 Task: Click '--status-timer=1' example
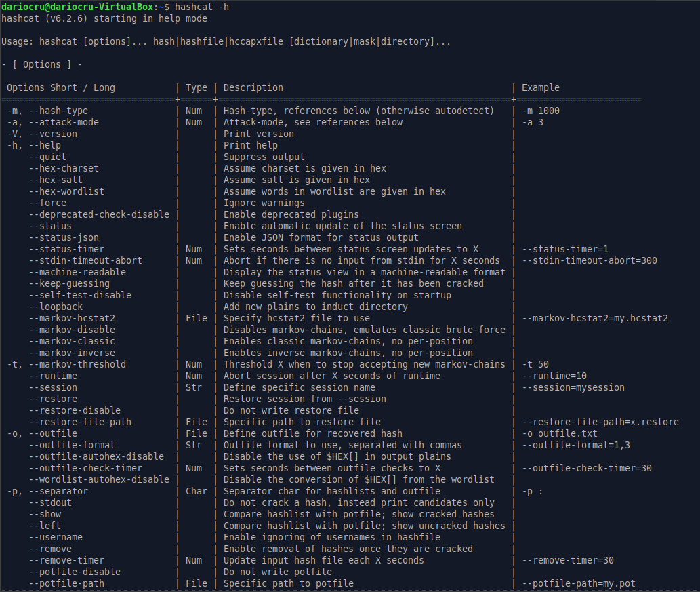click(565, 250)
